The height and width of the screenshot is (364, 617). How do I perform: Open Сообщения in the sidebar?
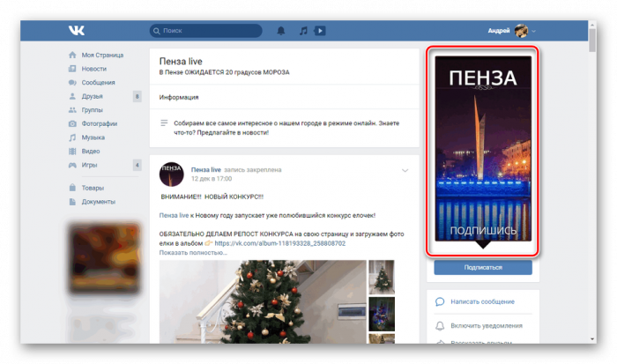(x=100, y=82)
